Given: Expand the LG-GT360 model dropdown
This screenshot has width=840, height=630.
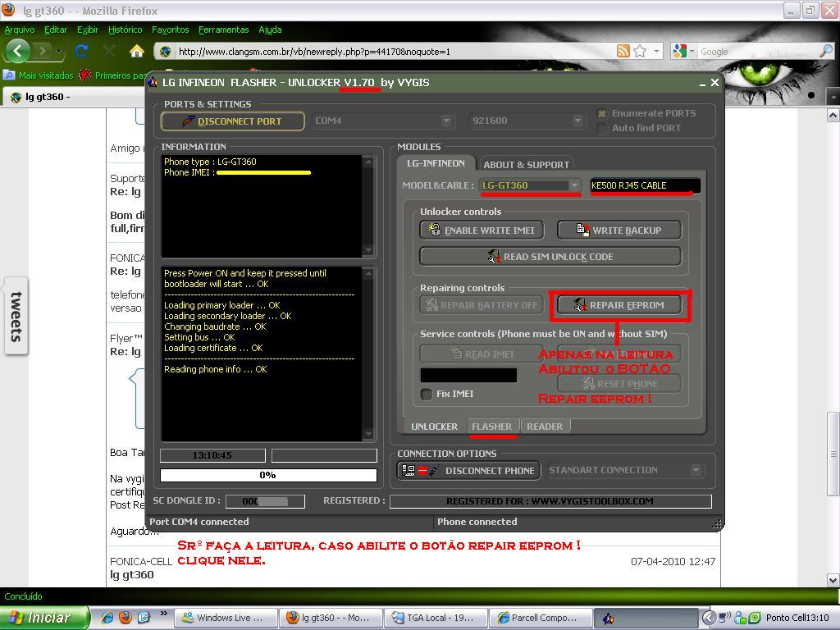Looking at the screenshot, I should click(x=573, y=185).
